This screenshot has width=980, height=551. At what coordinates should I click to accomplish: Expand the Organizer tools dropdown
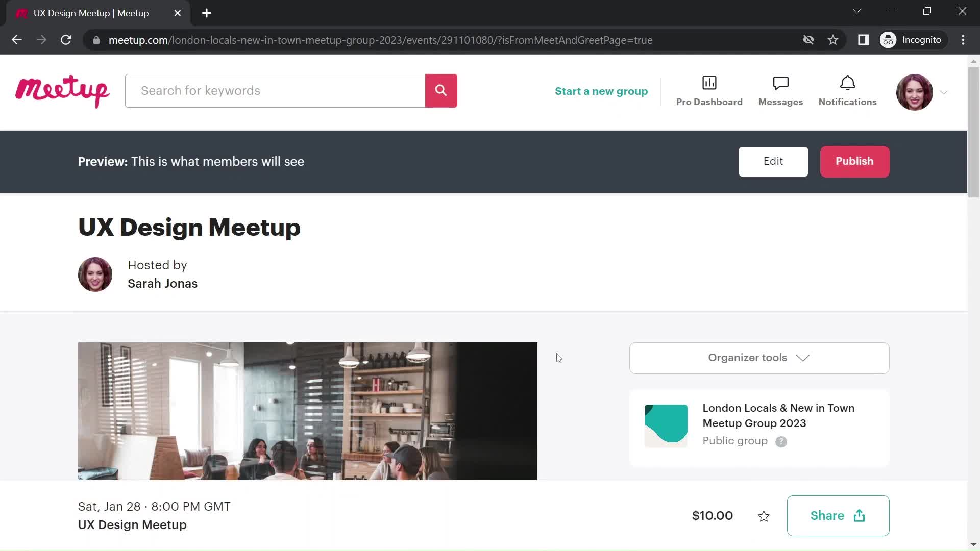tap(759, 357)
